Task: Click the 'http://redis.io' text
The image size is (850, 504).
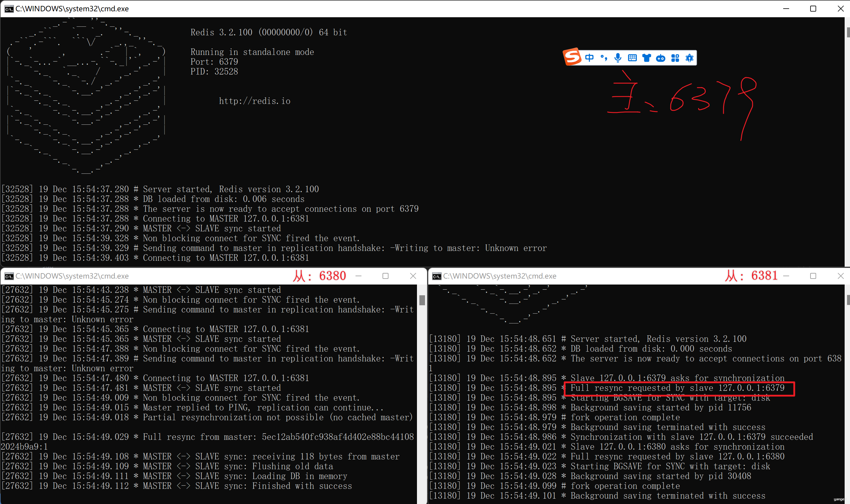Action: coord(254,101)
